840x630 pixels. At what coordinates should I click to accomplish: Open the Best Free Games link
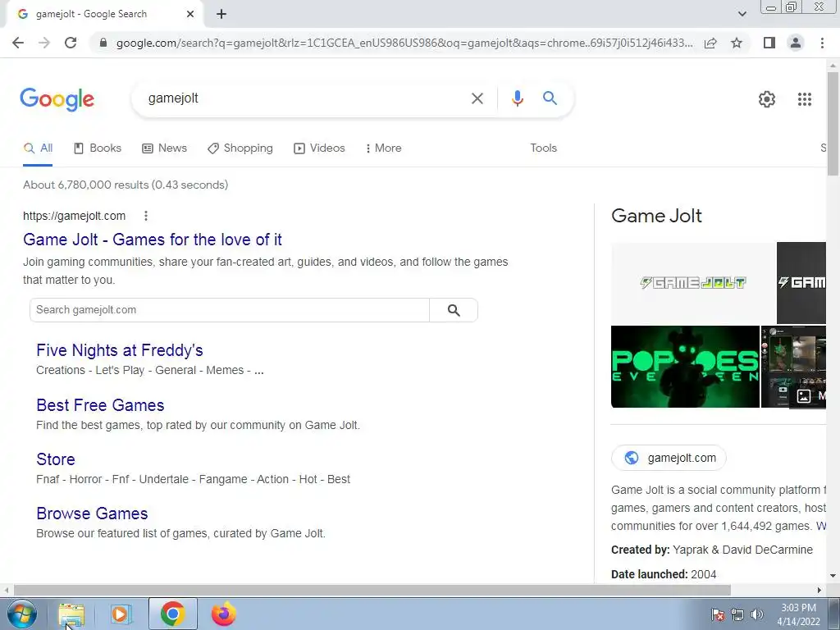coord(100,405)
